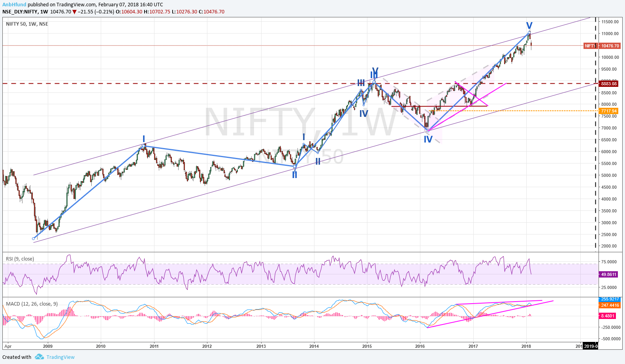The height and width of the screenshot is (364, 625).
Task: Click the 2010 year tick on time axis
Action: tap(101, 346)
